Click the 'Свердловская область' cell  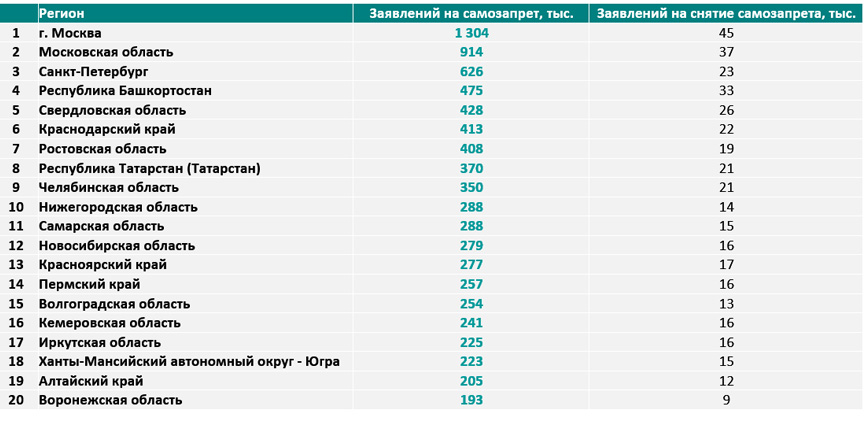point(112,110)
